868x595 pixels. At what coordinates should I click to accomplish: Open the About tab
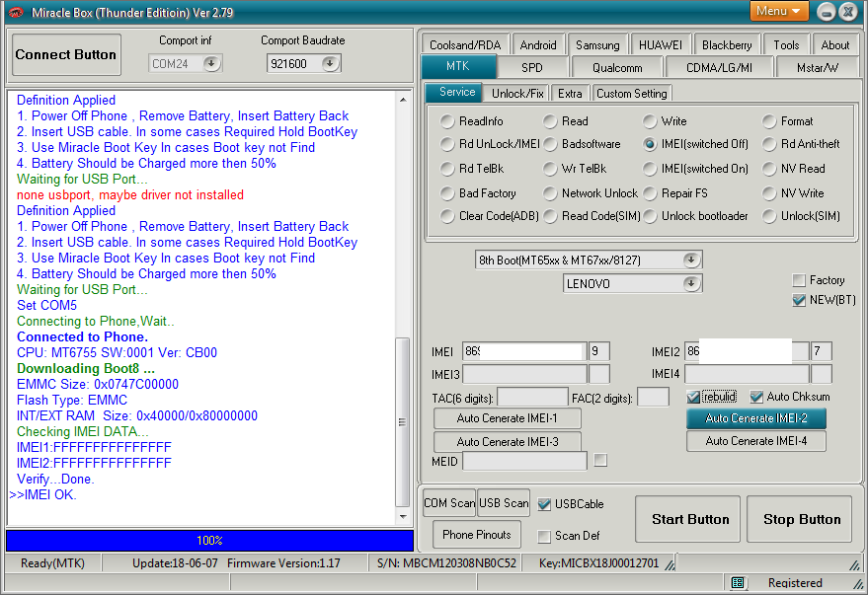(x=834, y=44)
